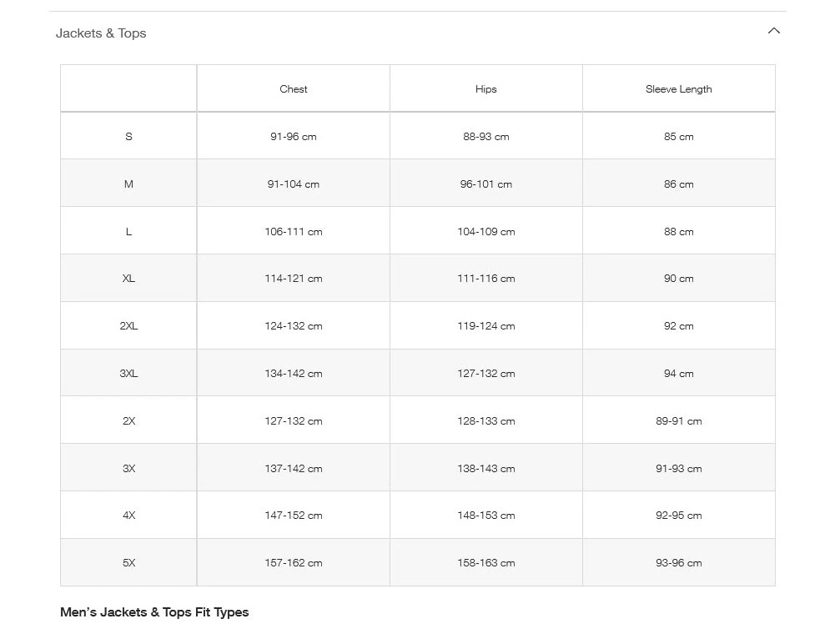Image resolution: width=840 pixels, height=639 pixels.
Task: Click the Men's Jackets & Tops Fit Types heading
Action: tap(154, 612)
